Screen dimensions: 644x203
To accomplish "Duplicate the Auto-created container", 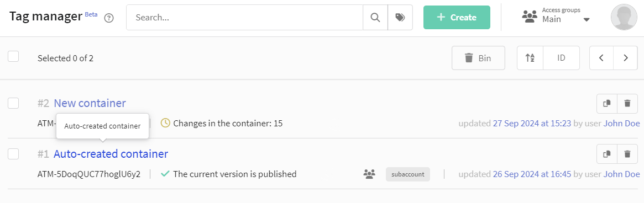I will (x=607, y=154).
